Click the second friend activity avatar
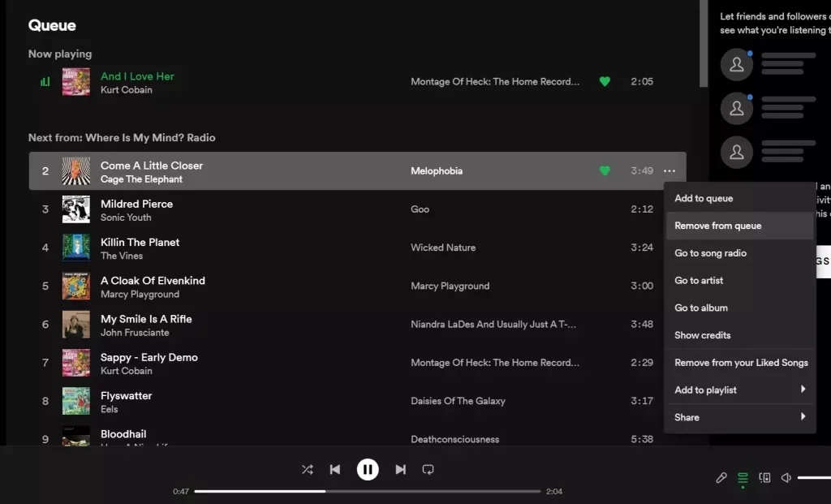This screenshot has width=831, height=504. coord(736,109)
